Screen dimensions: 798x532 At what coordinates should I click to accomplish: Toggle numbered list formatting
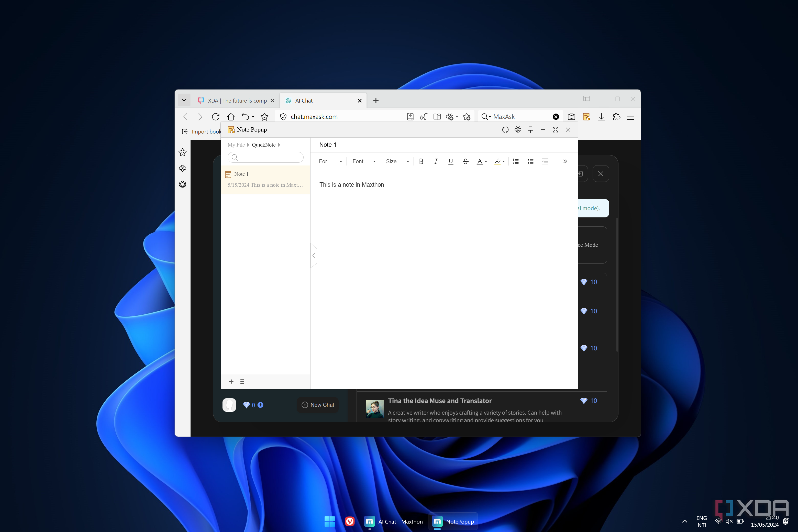[516, 161]
